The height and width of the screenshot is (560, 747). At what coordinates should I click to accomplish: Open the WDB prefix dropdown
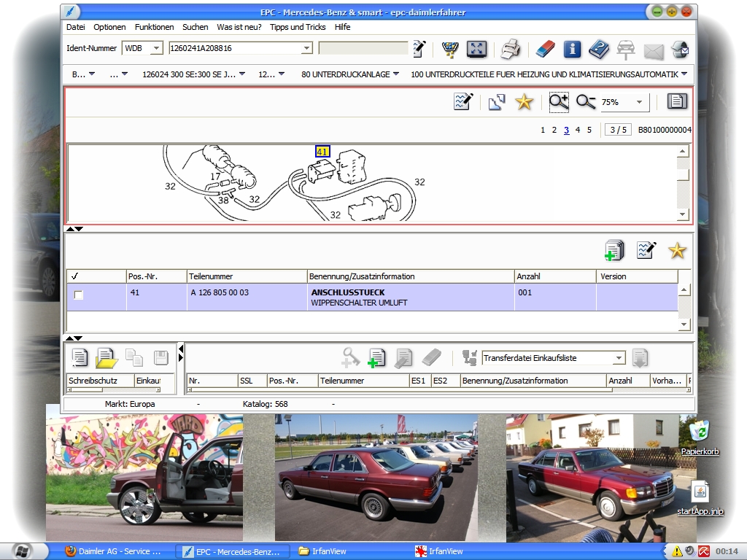click(156, 48)
